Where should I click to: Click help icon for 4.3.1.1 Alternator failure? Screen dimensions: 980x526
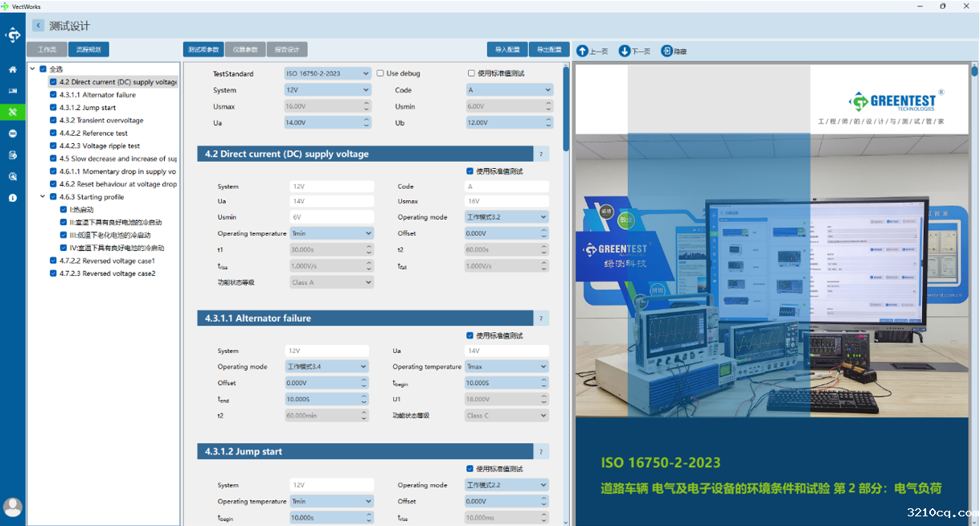pyautogui.click(x=541, y=318)
